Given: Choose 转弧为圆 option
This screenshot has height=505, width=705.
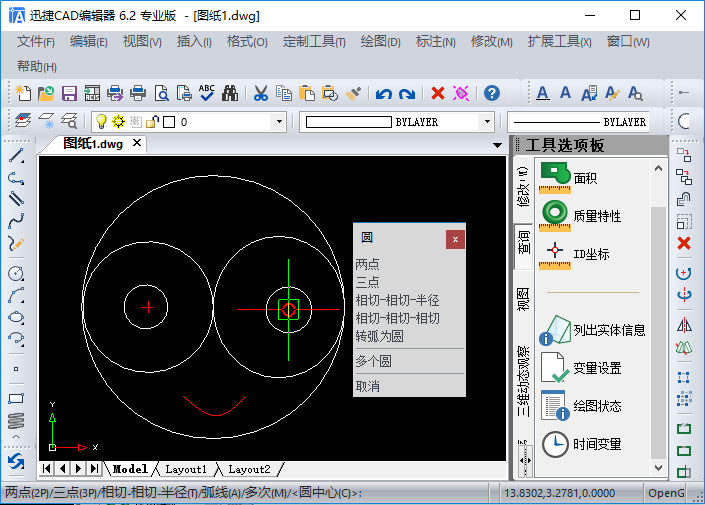Looking at the screenshot, I should click(379, 336).
